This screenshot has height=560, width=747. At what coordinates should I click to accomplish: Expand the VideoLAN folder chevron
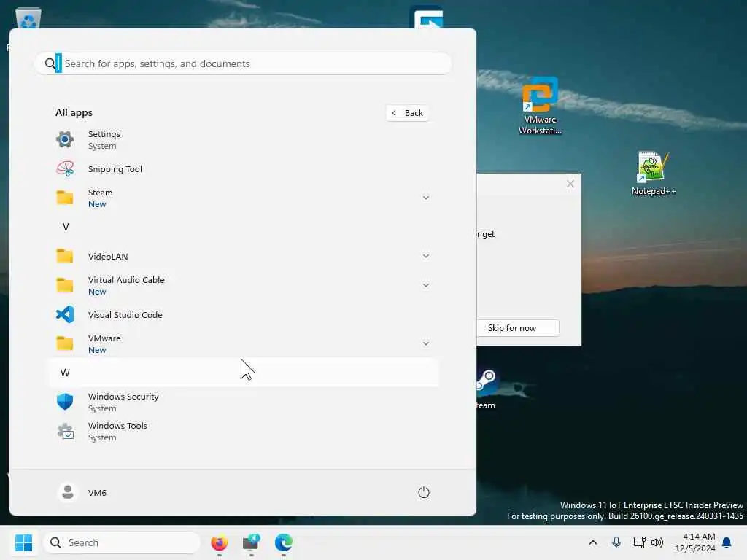coord(426,256)
